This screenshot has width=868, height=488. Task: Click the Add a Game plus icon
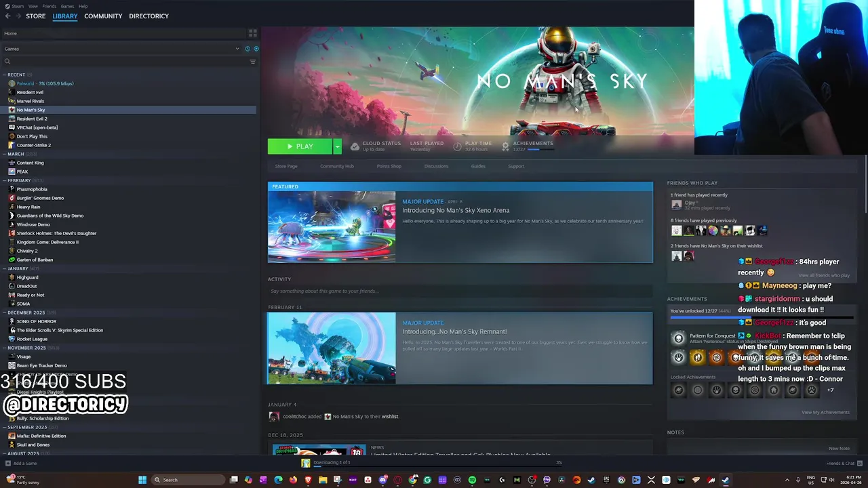click(8, 464)
